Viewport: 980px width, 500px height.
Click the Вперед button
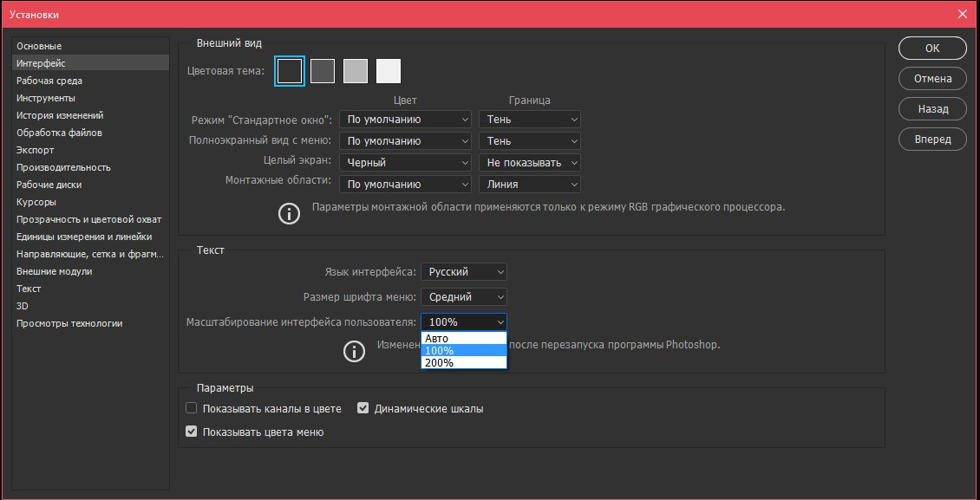coord(932,140)
